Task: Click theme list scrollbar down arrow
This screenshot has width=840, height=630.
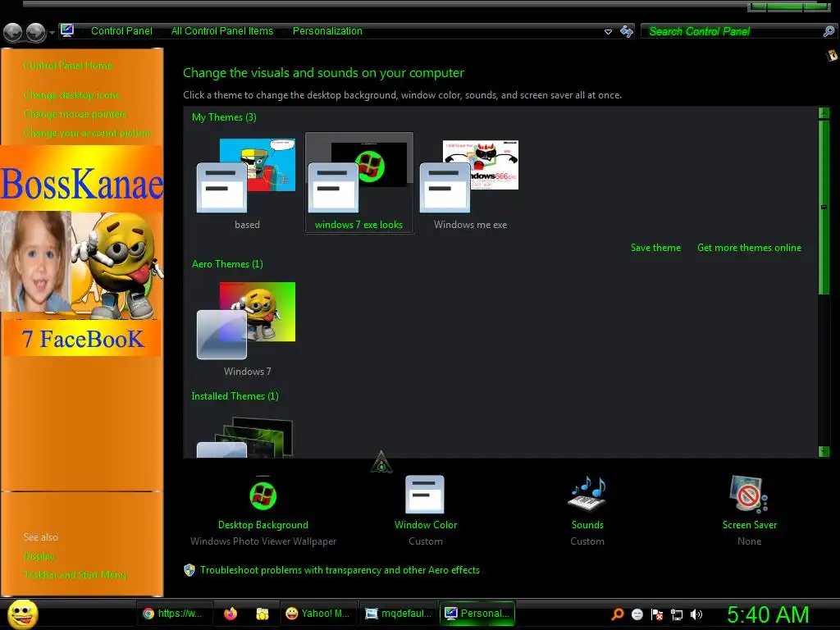Action: (824, 451)
